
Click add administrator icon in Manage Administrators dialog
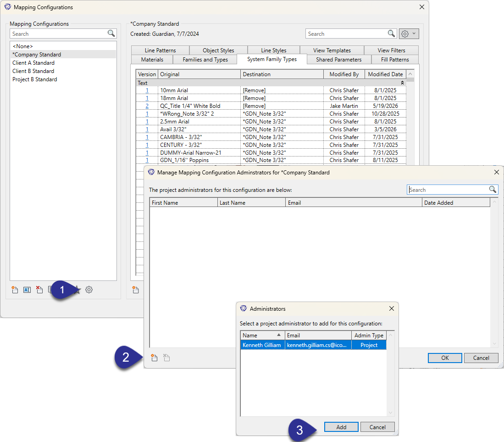pos(154,358)
